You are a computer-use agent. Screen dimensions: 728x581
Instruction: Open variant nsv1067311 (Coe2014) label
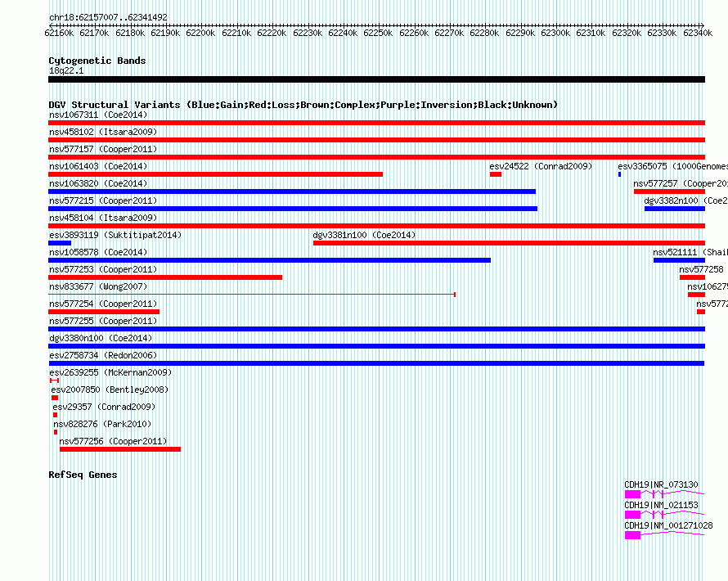[x=98, y=115]
